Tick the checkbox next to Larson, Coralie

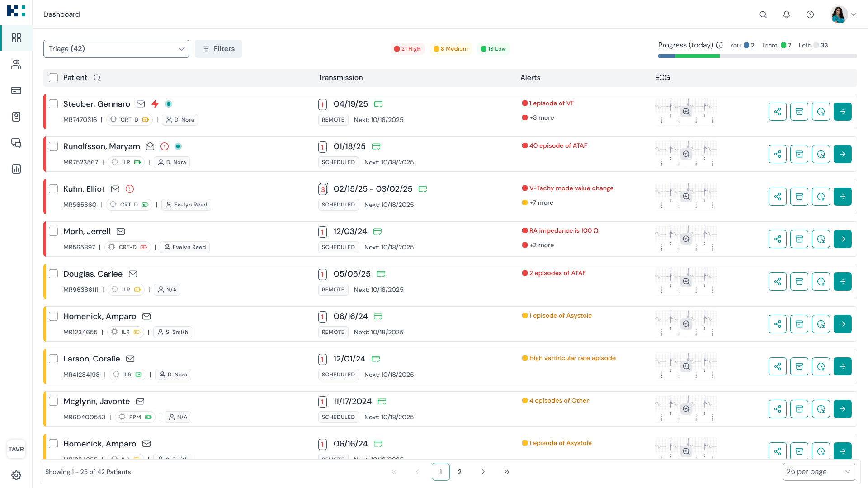click(53, 359)
